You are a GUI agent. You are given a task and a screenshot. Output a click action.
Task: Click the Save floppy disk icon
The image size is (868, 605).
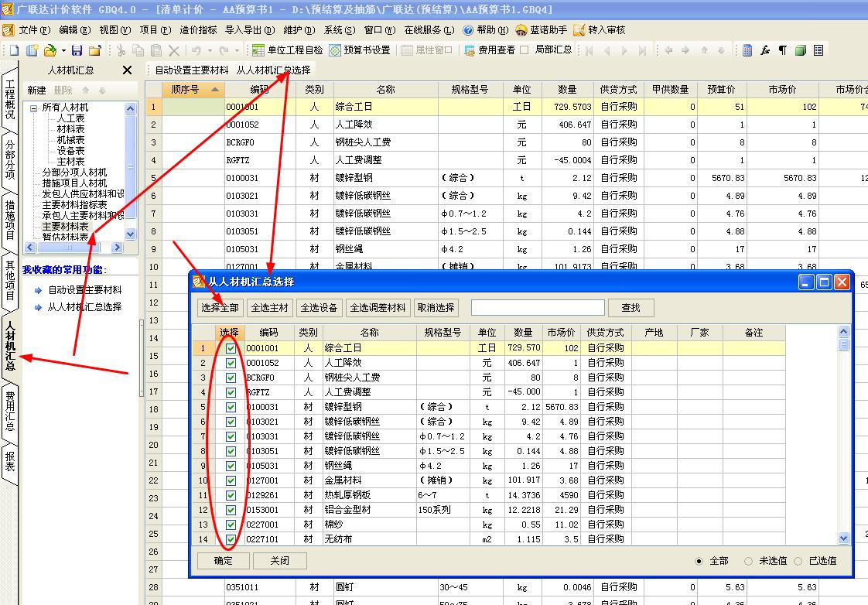click(x=77, y=50)
